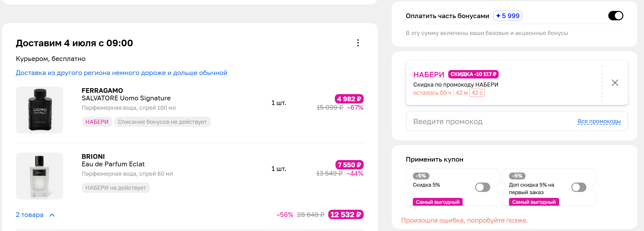
Task: Click the 4 982 ₽ price badge
Action: (349, 99)
